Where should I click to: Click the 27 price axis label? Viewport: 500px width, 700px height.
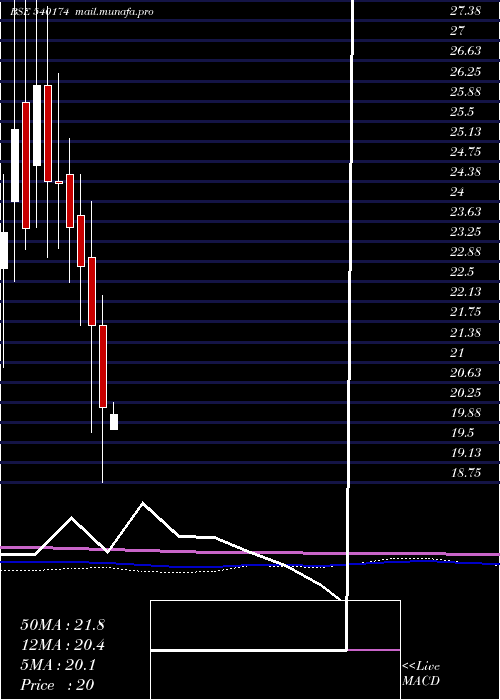[458, 31]
